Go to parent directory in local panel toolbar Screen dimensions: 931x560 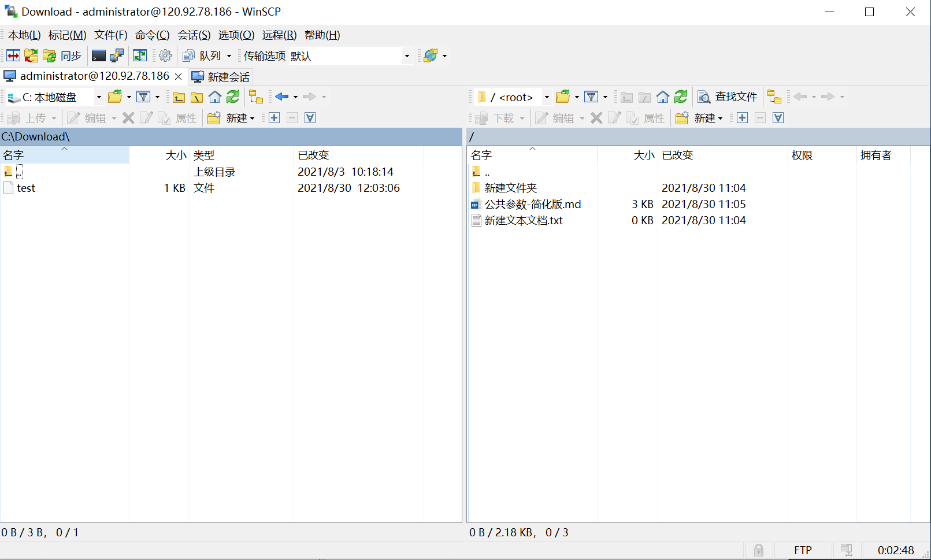click(179, 97)
